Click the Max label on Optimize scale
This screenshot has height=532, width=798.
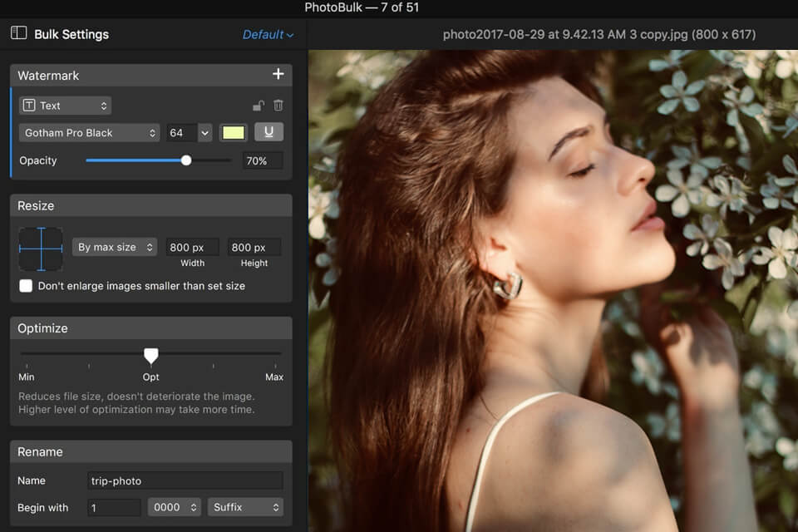(x=274, y=377)
